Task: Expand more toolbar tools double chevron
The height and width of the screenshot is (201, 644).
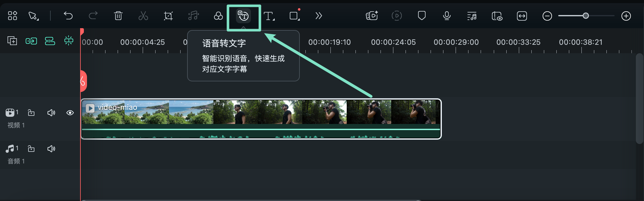Action: point(319,16)
